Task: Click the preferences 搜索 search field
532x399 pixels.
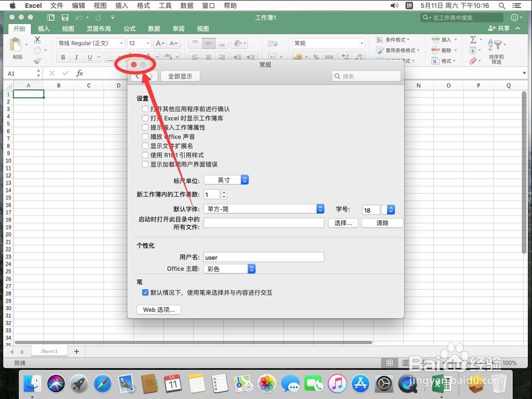Action: 367,76
